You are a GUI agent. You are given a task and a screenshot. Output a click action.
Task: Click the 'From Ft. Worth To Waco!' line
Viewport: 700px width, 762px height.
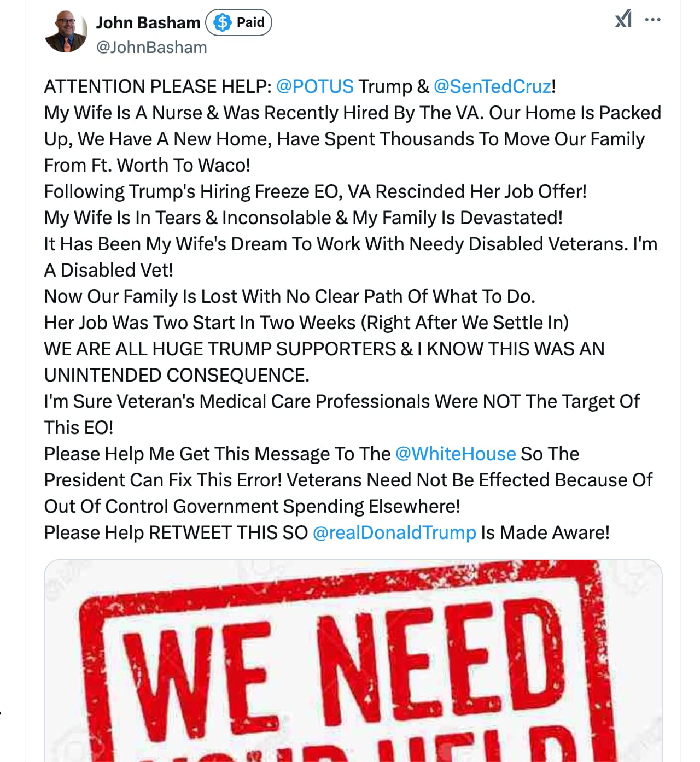(147, 165)
